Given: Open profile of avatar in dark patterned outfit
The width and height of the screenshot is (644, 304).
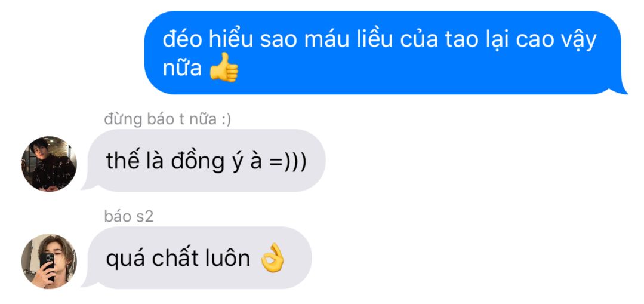Looking at the screenshot, I should 49,164.
